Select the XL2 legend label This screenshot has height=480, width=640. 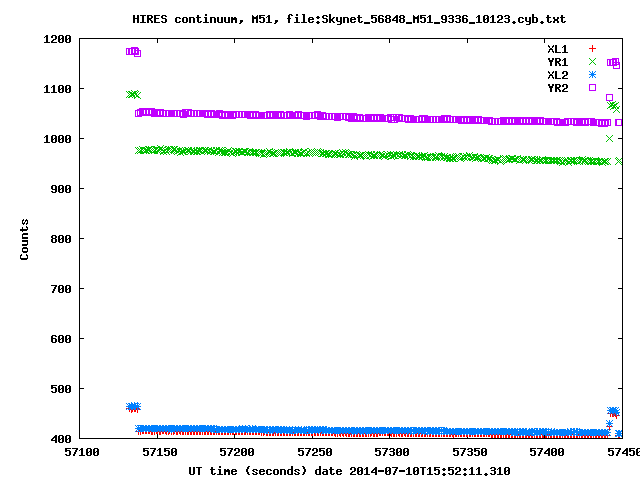tap(558, 76)
